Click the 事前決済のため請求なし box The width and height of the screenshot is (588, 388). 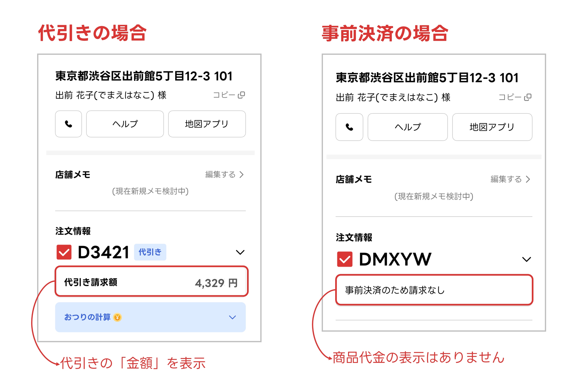click(x=434, y=290)
